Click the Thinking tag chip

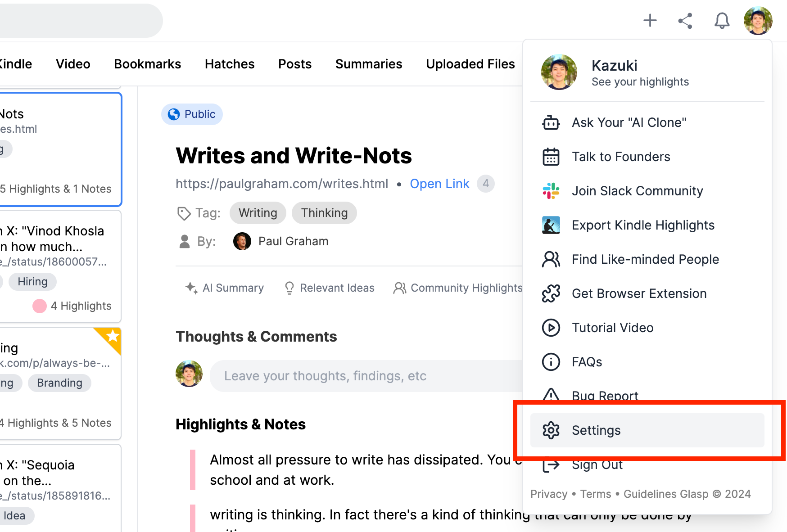[325, 213]
